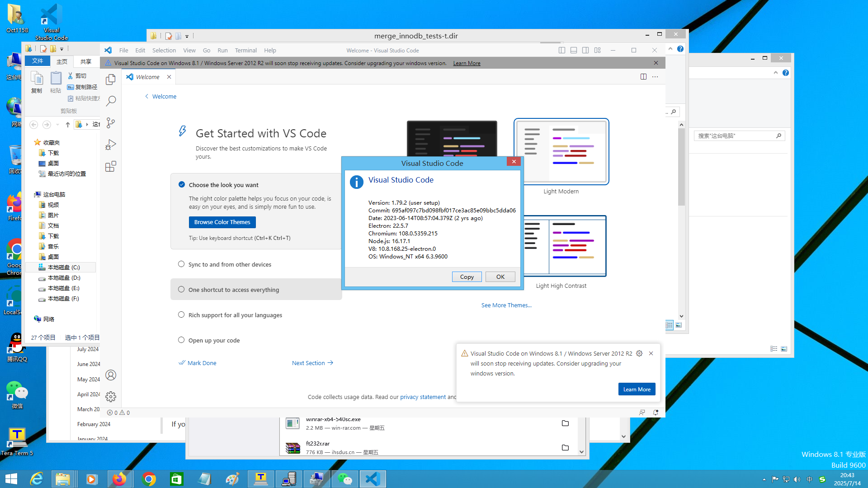Open Firefox from the taskbar
This screenshot has height=488, width=868.
(119, 479)
